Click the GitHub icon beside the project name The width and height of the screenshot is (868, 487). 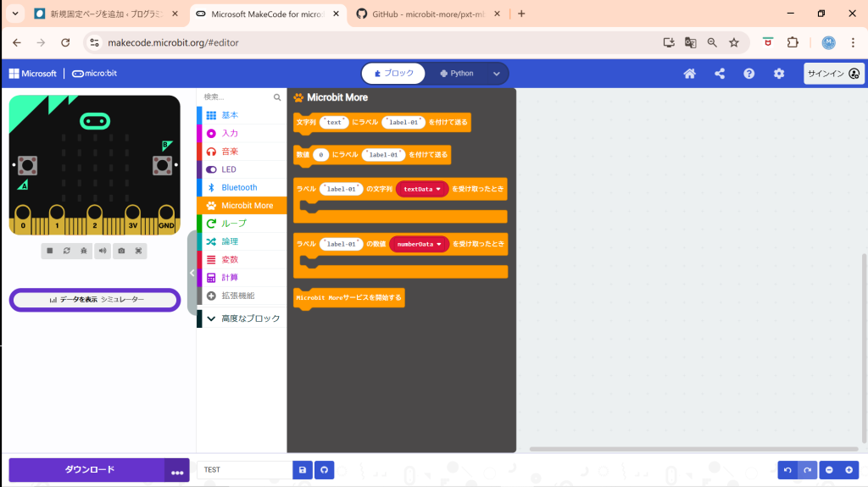(324, 470)
